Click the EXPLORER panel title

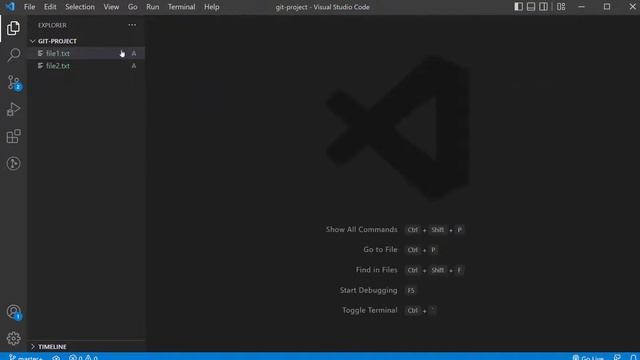coord(52,25)
